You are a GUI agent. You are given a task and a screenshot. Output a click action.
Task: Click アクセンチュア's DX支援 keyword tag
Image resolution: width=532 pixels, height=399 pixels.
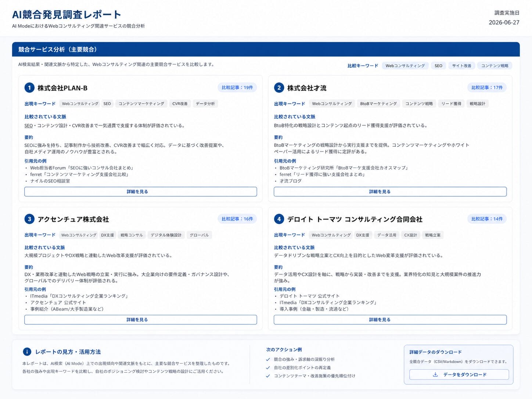click(107, 235)
